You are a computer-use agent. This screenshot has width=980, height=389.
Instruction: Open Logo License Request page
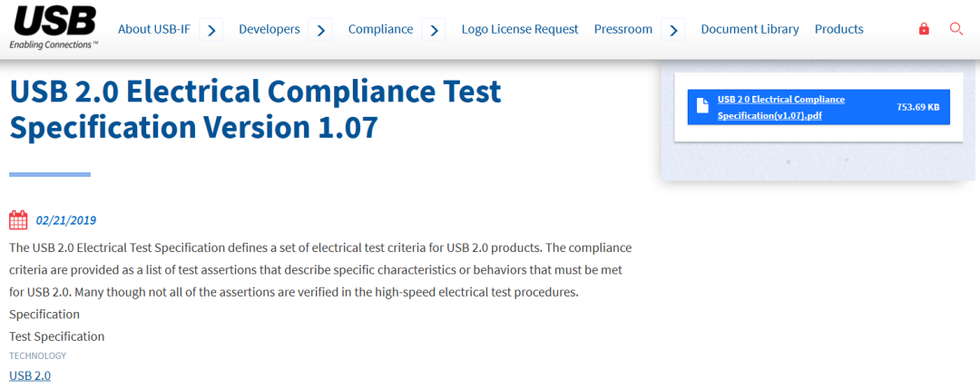(520, 29)
